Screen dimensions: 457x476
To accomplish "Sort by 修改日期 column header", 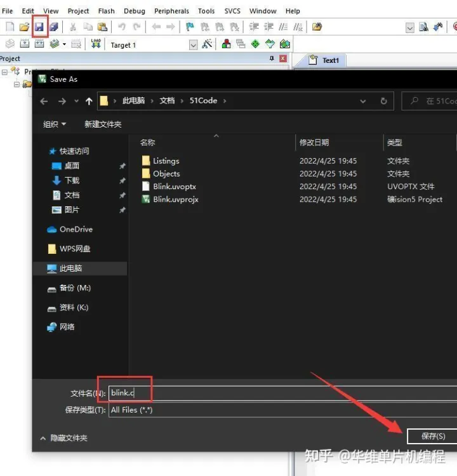I will [x=314, y=142].
